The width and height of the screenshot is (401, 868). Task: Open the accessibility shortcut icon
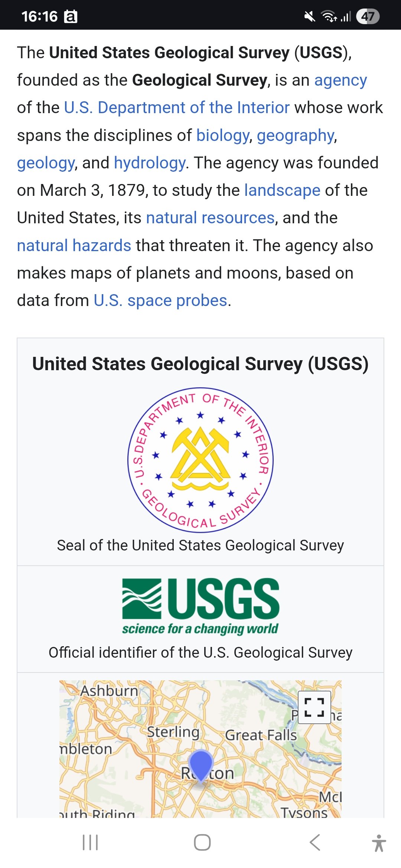379,843
